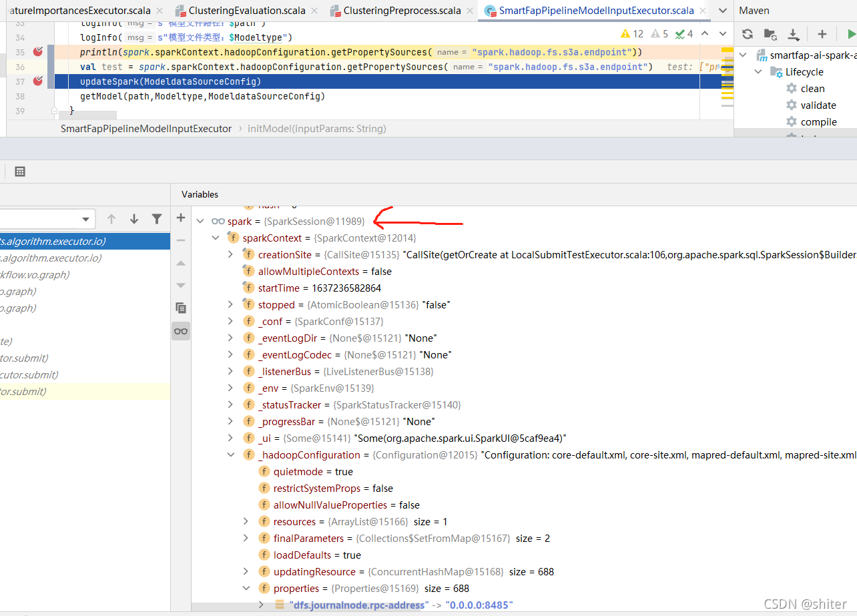The image size is (857, 616).
Task: Collapse the sparkContext node
Action: pos(215,238)
